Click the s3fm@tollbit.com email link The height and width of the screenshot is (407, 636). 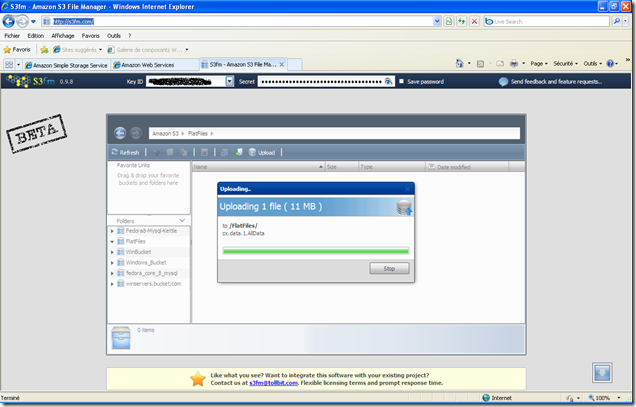coord(273,383)
